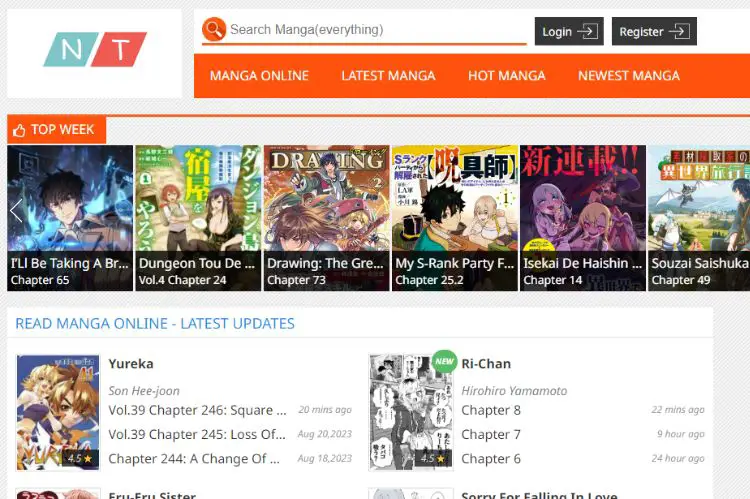Click the READ MANGA ONLINE - LATEST UPDATES heading
The image size is (750, 499).
click(155, 323)
